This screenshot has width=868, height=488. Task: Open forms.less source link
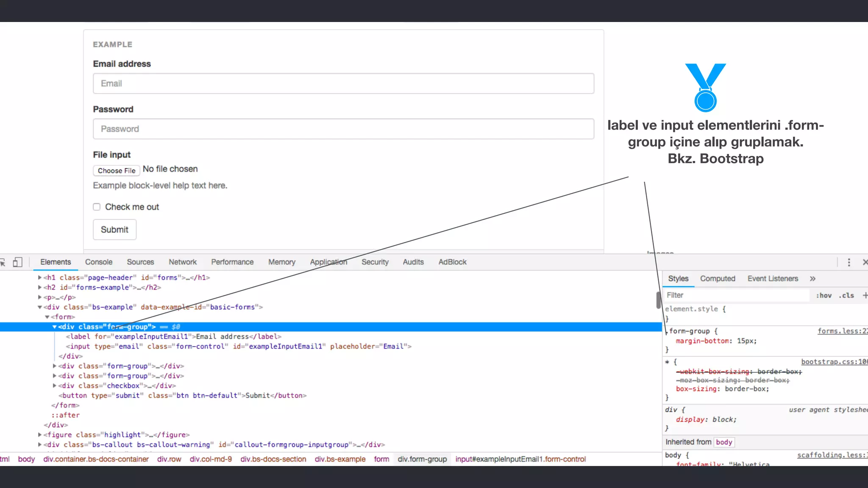click(843, 331)
